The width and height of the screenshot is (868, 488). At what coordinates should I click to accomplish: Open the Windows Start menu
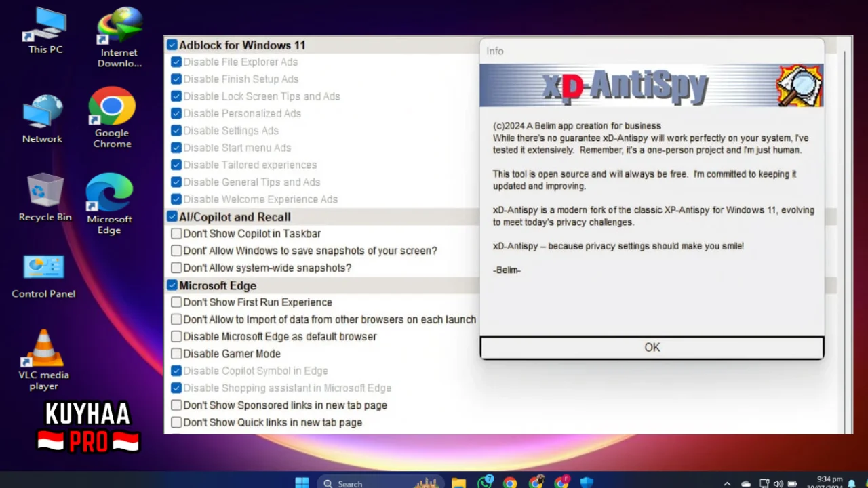point(302,483)
